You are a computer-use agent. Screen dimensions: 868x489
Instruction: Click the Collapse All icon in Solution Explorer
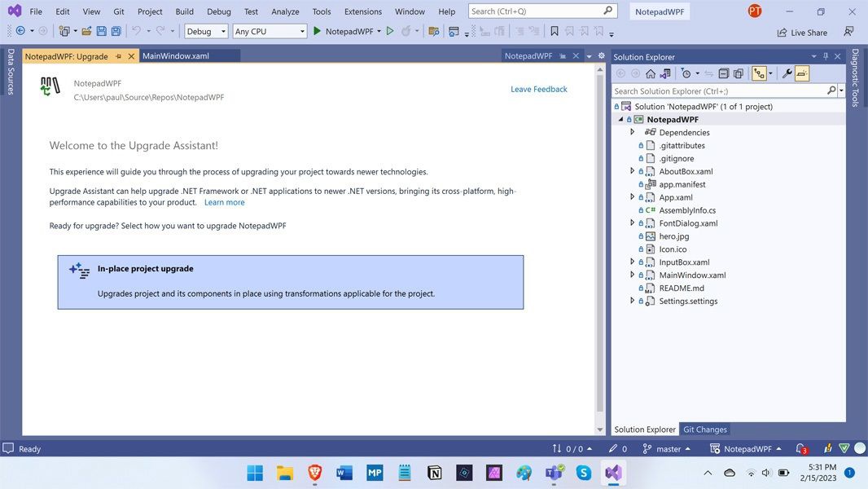pos(724,73)
